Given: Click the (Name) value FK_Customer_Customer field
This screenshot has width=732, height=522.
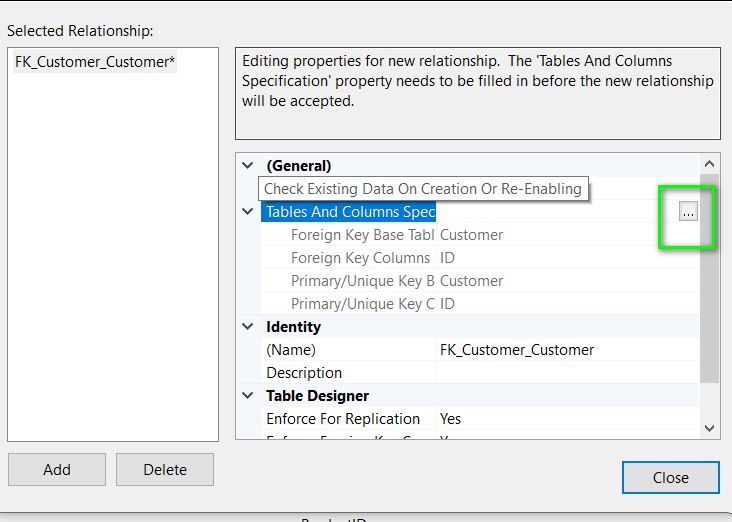Looking at the screenshot, I should click(x=566, y=350).
